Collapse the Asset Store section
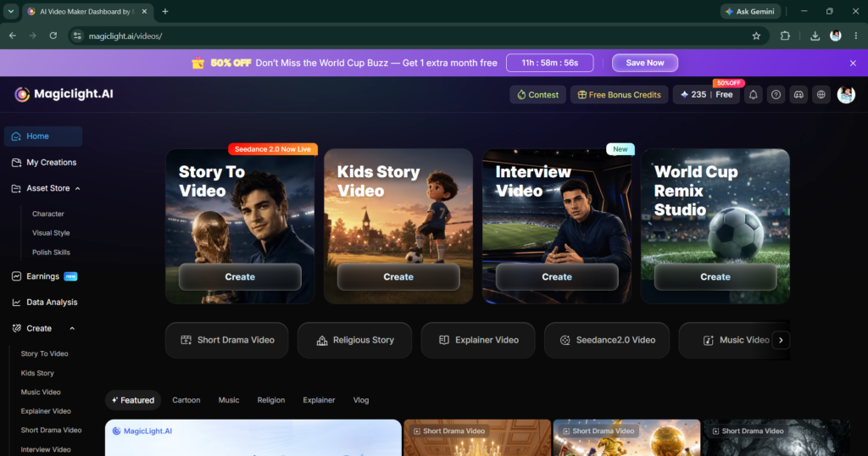868x456 pixels. click(77, 189)
